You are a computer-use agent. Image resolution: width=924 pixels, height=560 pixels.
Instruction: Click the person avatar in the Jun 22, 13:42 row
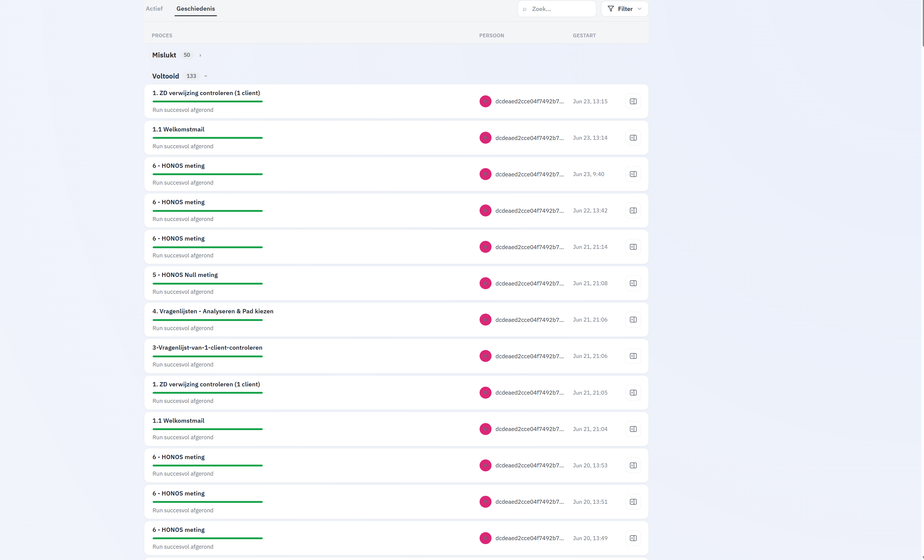(485, 210)
